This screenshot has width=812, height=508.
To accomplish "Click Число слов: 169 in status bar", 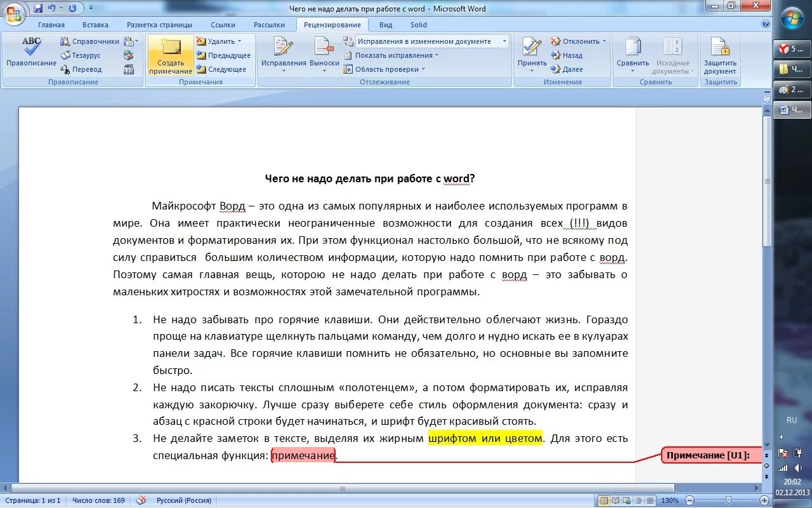I will [x=98, y=500].
